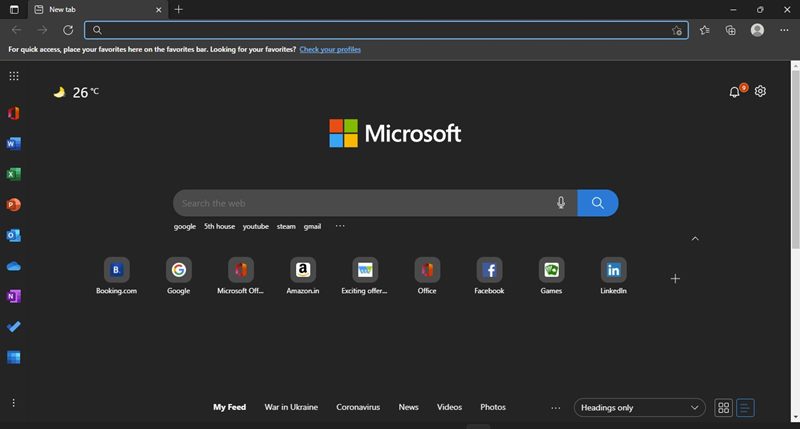Select Coronavirus feed tab
This screenshot has height=429, width=800.
tap(358, 407)
